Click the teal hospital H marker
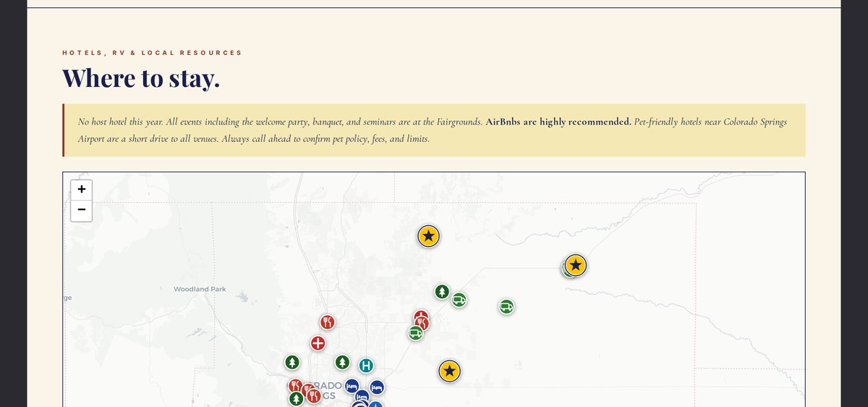 [x=366, y=366]
